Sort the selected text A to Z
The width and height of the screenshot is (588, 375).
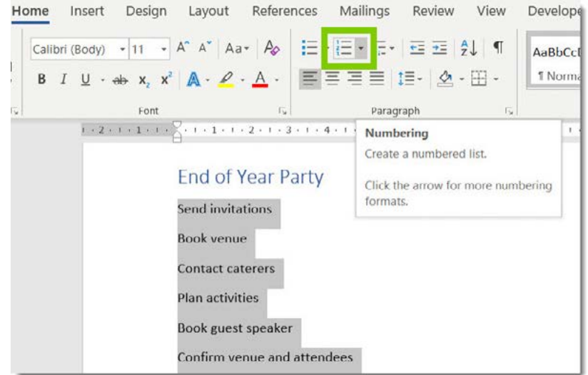pos(468,48)
